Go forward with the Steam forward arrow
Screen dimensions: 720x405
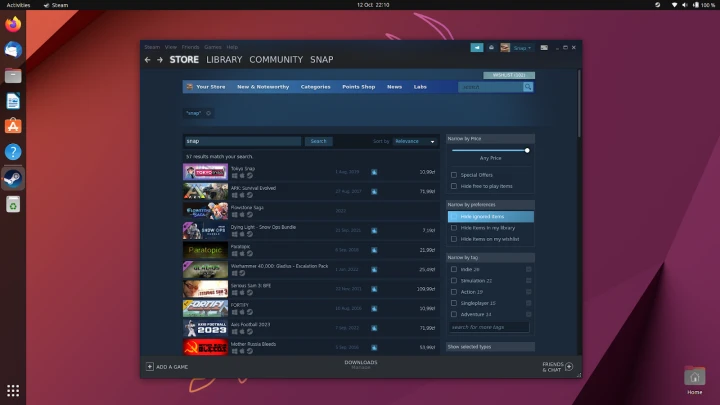pyautogui.click(x=160, y=60)
